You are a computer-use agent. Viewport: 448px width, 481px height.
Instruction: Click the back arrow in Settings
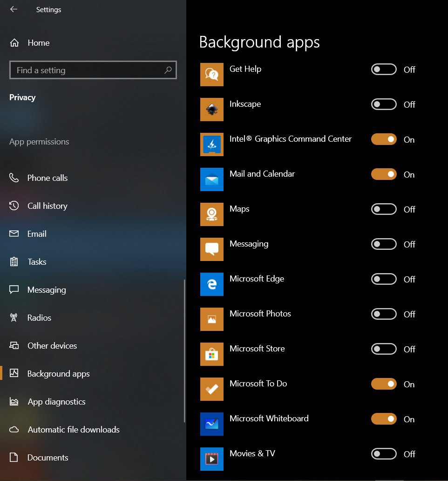pyautogui.click(x=14, y=9)
